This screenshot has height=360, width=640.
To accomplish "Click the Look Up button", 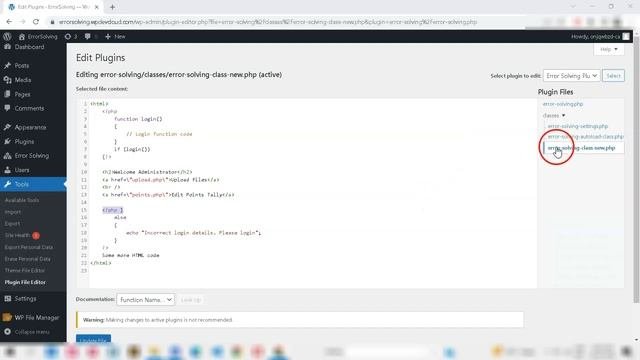I will (190, 300).
